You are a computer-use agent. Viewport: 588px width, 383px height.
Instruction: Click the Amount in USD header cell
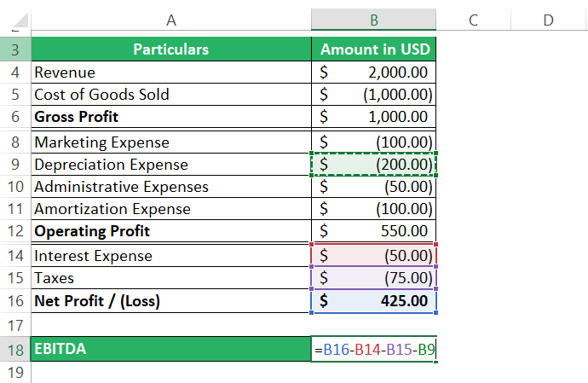[x=374, y=49]
